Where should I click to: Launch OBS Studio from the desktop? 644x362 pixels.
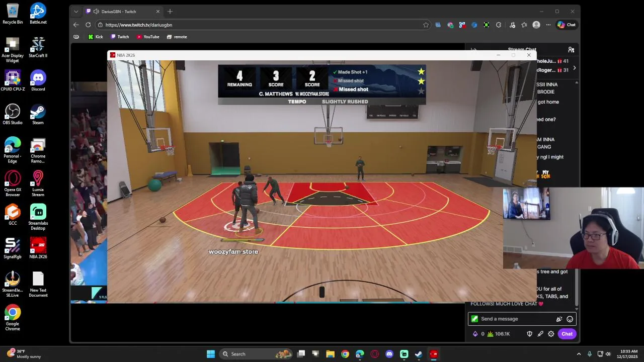tap(13, 114)
